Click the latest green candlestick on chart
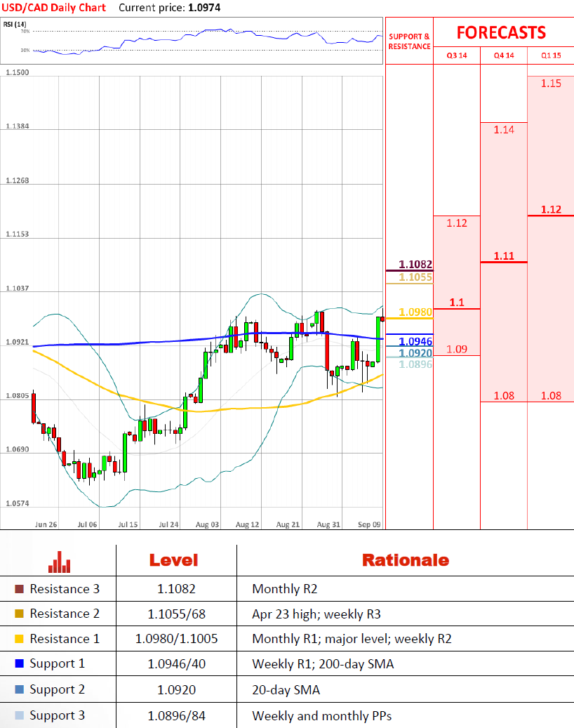This screenshot has height=728, width=574. [x=378, y=339]
